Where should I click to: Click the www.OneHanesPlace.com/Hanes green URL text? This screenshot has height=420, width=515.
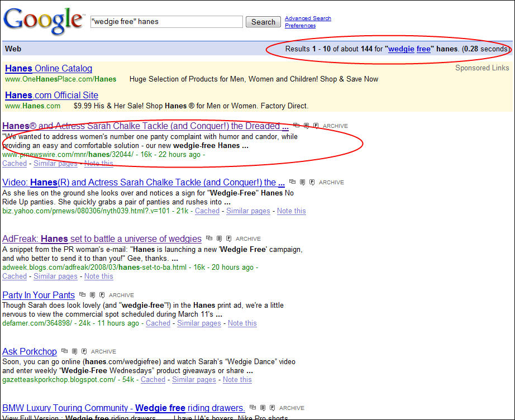(x=61, y=79)
